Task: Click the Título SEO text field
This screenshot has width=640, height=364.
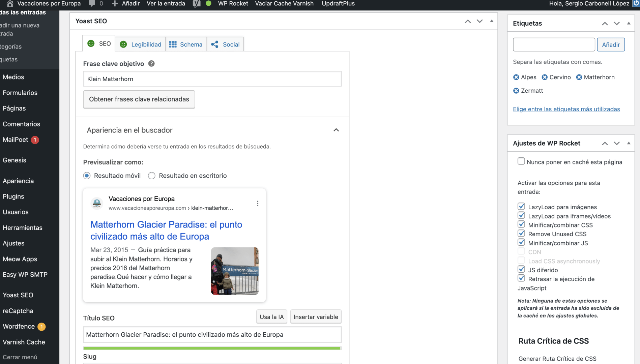Action: pyautogui.click(x=212, y=335)
